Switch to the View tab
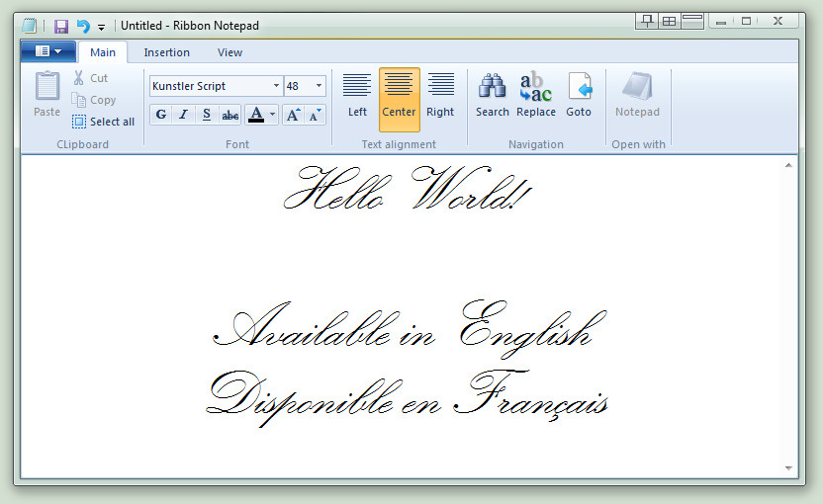Image resolution: width=823 pixels, height=504 pixels. click(229, 52)
